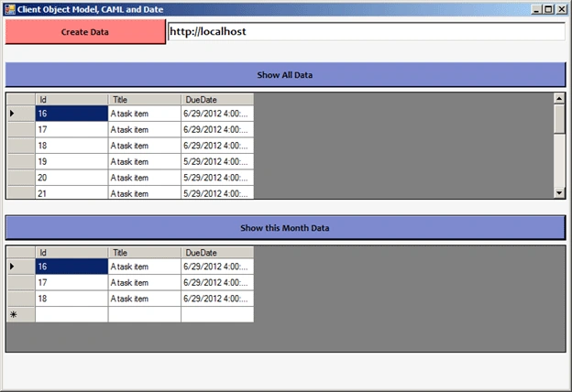This screenshot has width=572, height=392.
Task: Click the upper grid's scrollbar thumb
Action: [559, 119]
